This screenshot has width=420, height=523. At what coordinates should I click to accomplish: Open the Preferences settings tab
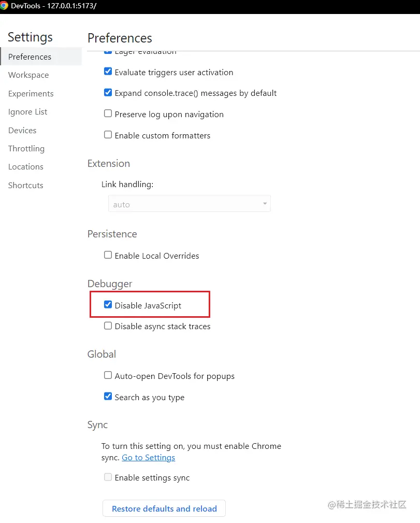pyautogui.click(x=30, y=57)
